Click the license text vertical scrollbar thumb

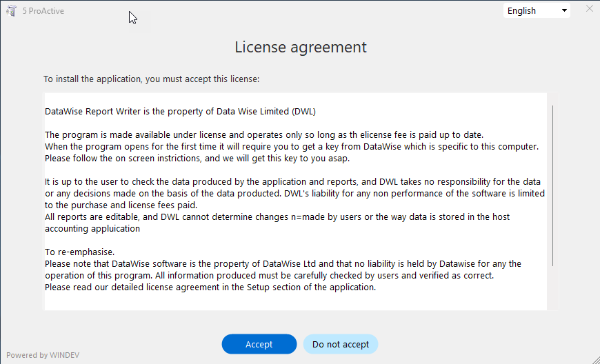pos(552,186)
